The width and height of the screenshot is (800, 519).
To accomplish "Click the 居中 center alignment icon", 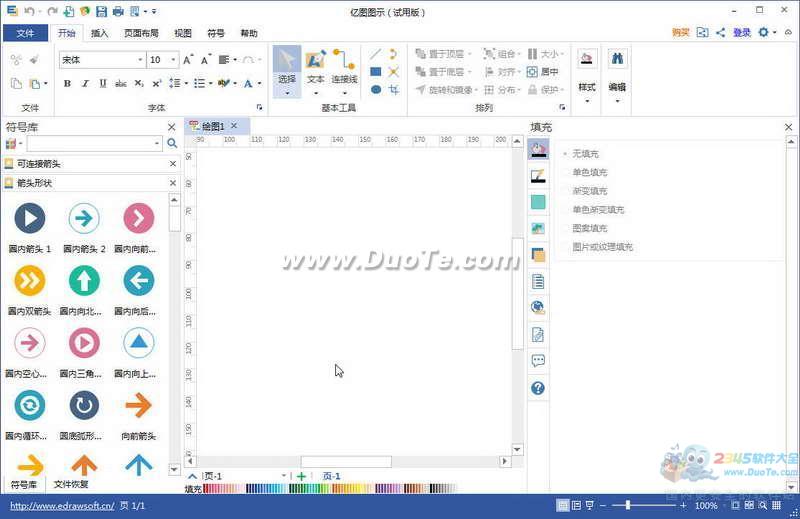I will coord(545,72).
